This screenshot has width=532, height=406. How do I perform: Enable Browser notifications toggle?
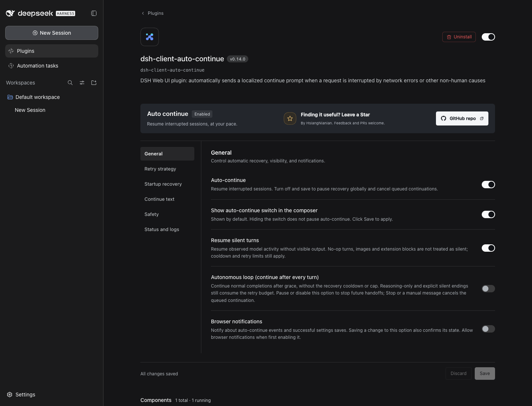pos(488,329)
